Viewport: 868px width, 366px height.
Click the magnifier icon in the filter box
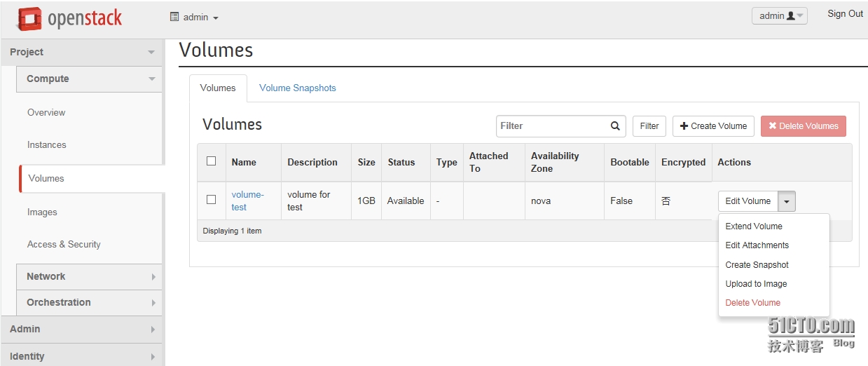[x=615, y=126]
